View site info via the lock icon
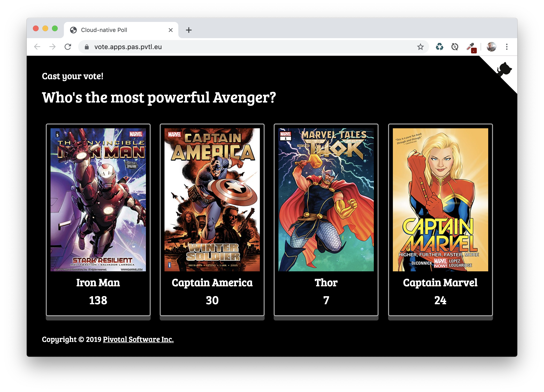The height and width of the screenshot is (392, 544). point(87,47)
